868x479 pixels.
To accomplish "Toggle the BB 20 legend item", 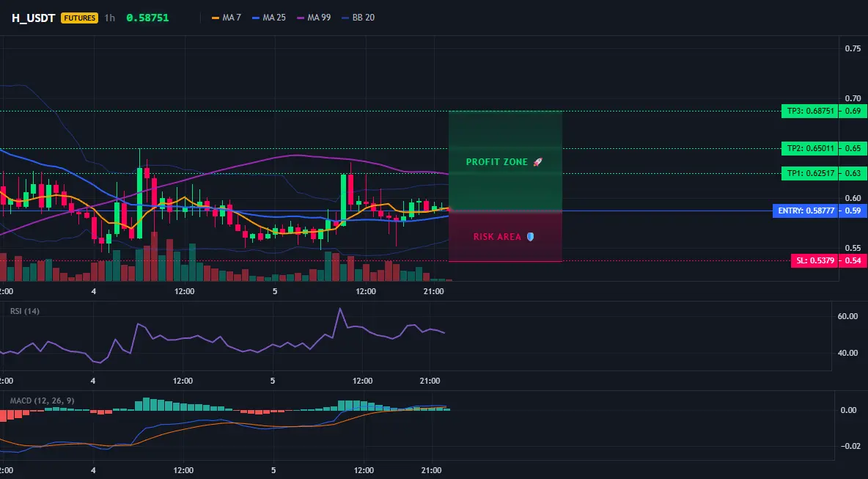I will [358, 18].
